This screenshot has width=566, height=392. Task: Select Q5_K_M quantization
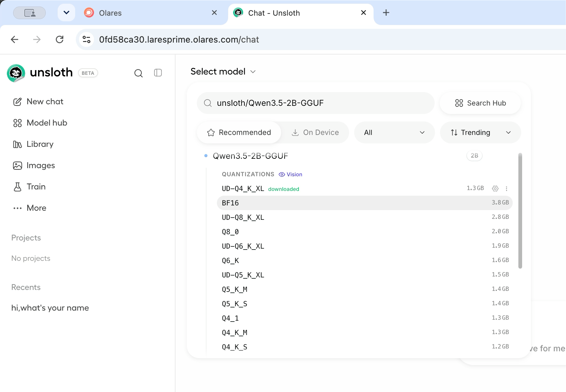pos(365,289)
